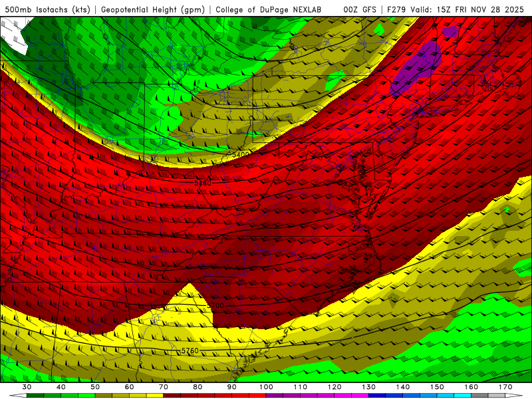532x399 pixels.
Task: Click the 90 knot legend value
Action: click(232, 387)
